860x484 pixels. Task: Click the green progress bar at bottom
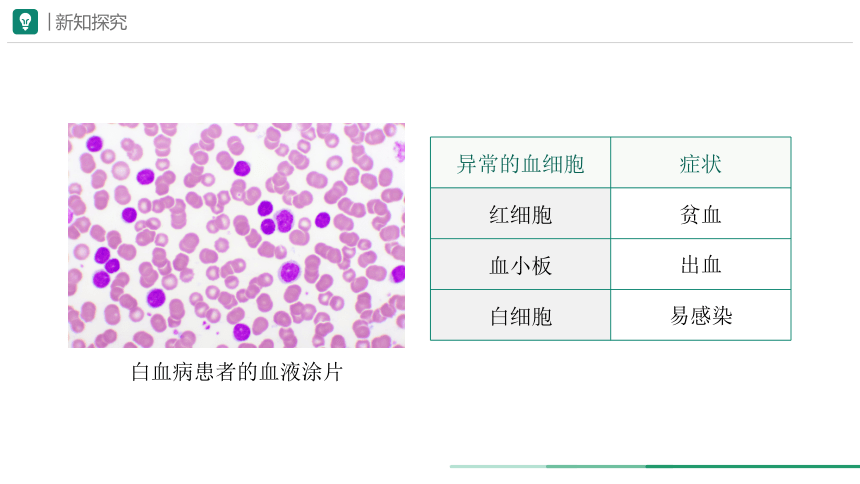655,466
